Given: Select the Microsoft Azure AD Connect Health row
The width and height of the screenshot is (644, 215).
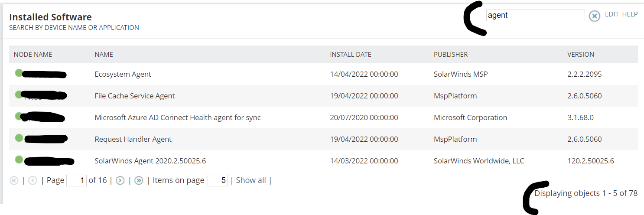Looking at the screenshot, I should pyautogui.click(x=323, y=117).
